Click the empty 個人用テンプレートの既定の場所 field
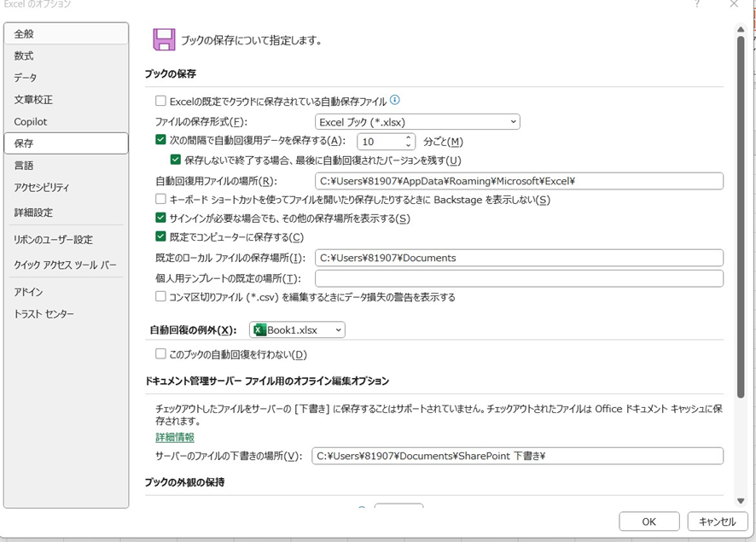756x542 pixels. pos(520,278)
